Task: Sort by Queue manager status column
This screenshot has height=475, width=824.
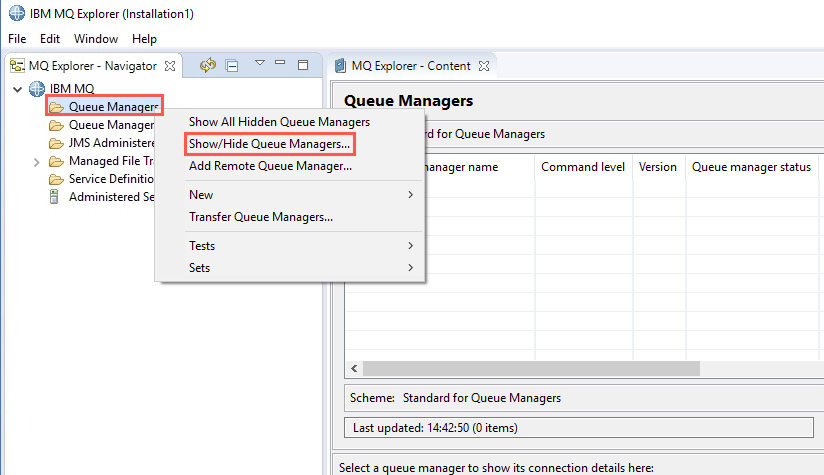Action: pyautogui.click(x=751, y=167)
